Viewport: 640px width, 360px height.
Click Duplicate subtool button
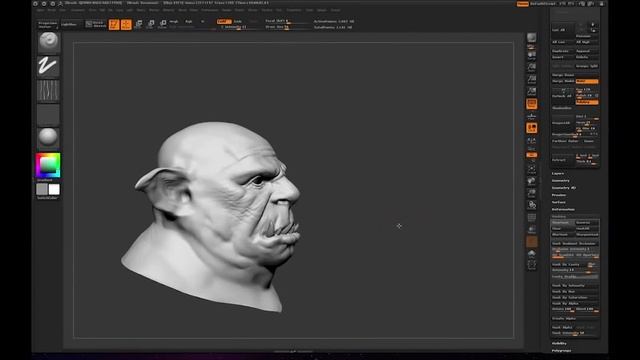[x=563, y=51]
